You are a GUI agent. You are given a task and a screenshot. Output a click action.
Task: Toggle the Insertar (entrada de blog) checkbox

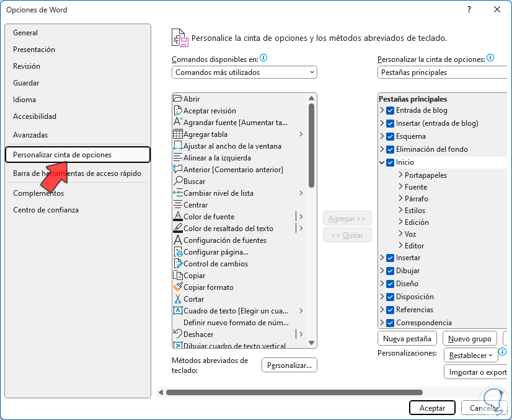point(390,123)
